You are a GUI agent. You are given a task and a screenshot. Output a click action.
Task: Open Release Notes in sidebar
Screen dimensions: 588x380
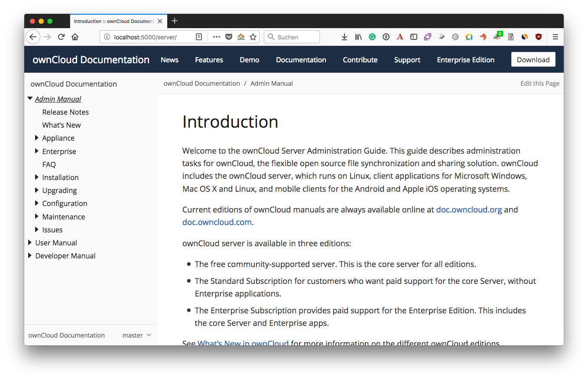point(65,112)
